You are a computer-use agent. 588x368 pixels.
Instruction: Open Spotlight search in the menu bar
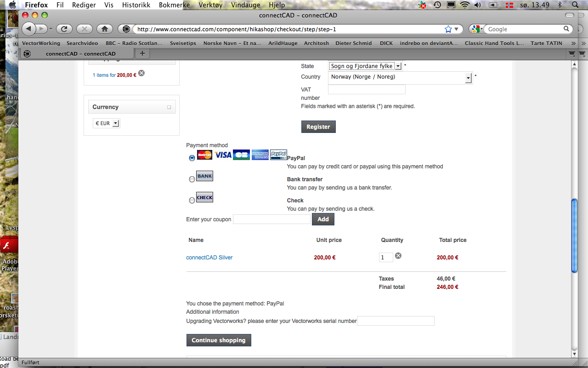pyautogui.click(x=575, y=5)
